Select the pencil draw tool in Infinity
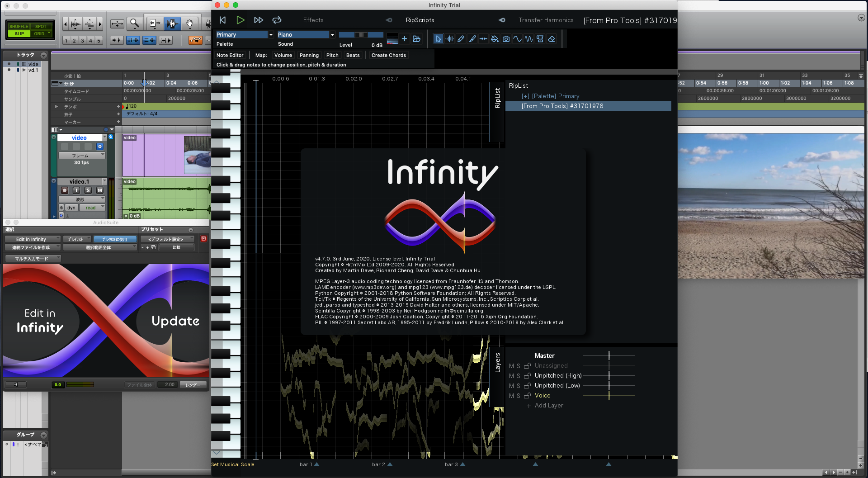This screenshot has width=868, height=478. click(461, 39)
